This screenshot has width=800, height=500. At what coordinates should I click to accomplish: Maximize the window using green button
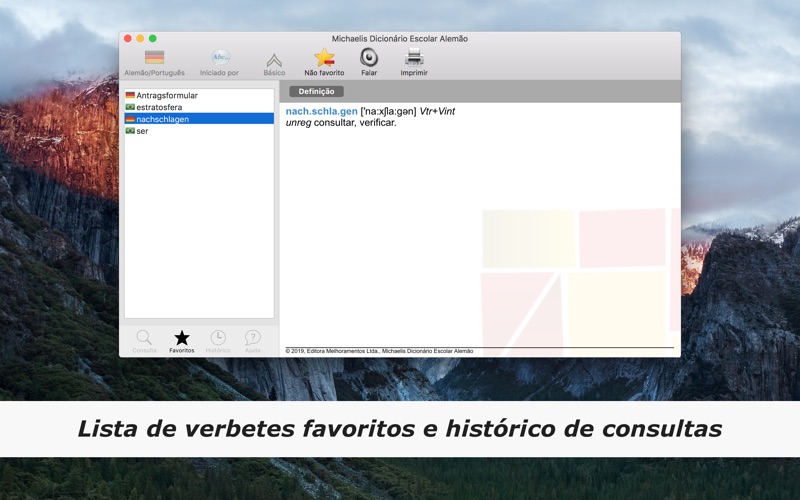pyautogui.click(x=153, y=38)
